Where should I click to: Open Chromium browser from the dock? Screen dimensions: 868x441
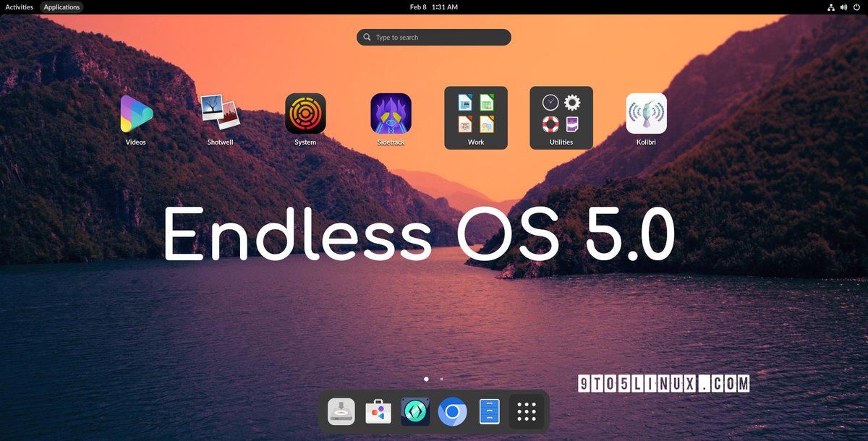tap(452, 412)
